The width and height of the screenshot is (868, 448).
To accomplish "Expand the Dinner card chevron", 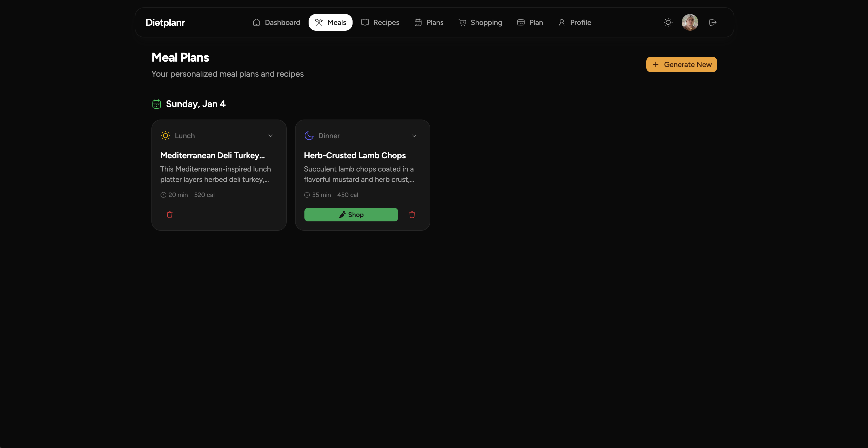I will pyautogui.click(x=414, y=136).
